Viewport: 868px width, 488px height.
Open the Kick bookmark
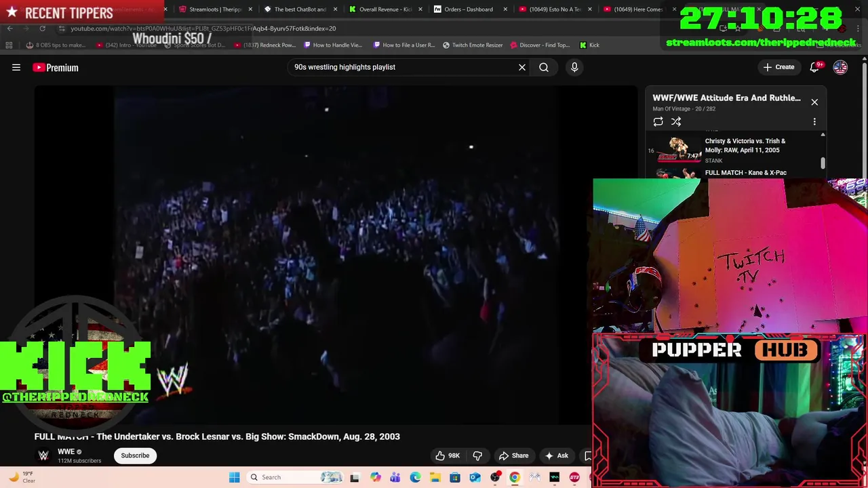(x=589, y=45)
